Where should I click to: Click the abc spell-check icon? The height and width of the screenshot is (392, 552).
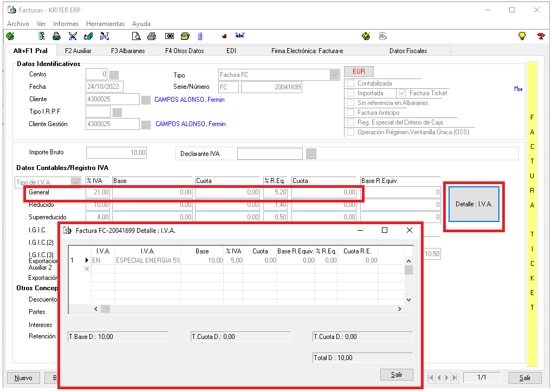point(240,36)
